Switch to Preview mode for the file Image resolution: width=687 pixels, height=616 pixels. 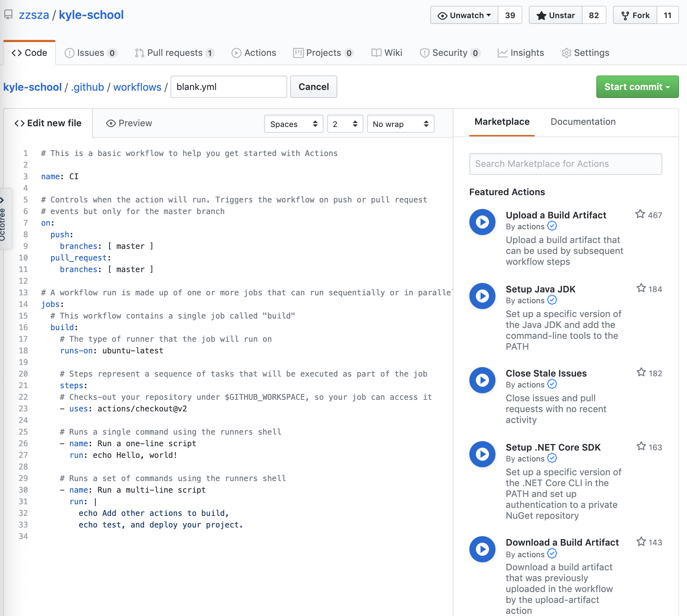tap(129, 123)
